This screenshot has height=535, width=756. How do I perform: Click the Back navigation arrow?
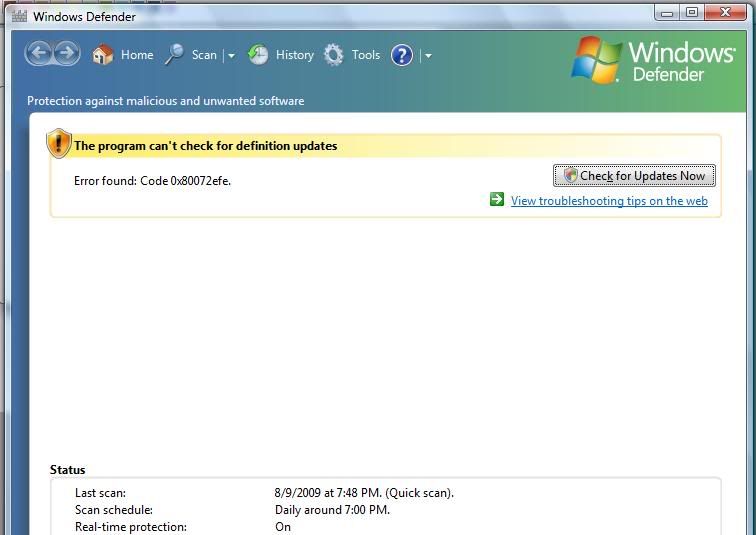point(40,54)
